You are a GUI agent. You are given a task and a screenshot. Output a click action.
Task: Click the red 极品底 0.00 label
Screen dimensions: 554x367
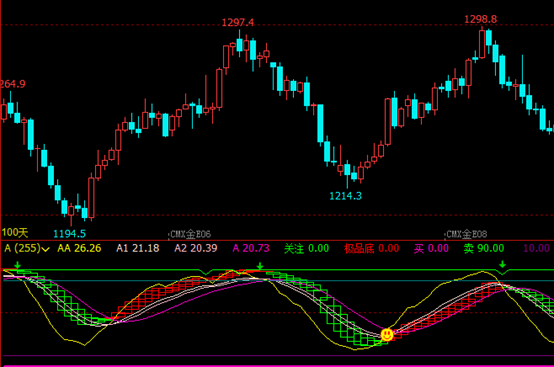click(372, 248)
